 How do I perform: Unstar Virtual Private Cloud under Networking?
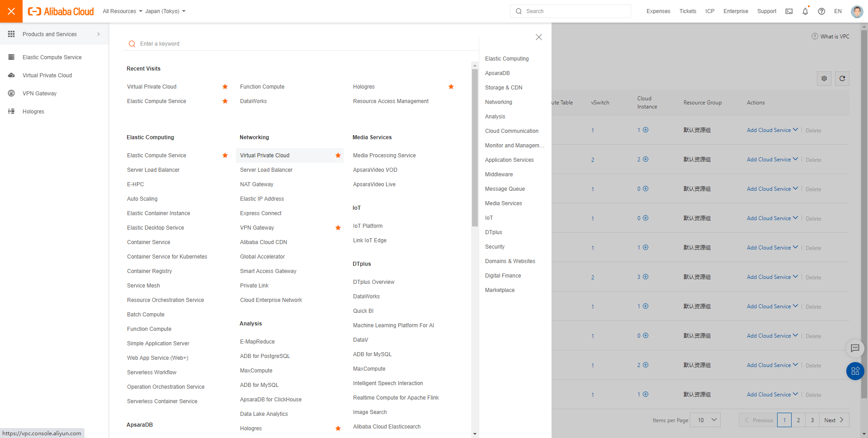tap(338, 155)
